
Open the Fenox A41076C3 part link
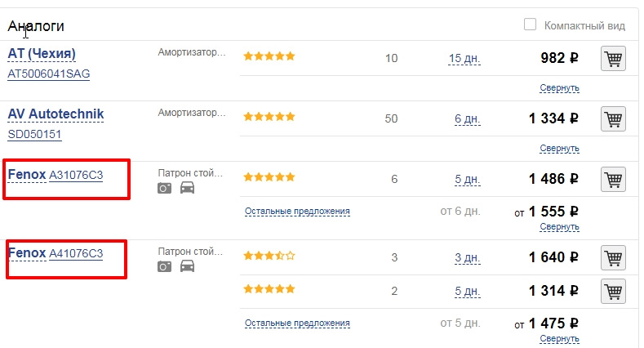76,253
